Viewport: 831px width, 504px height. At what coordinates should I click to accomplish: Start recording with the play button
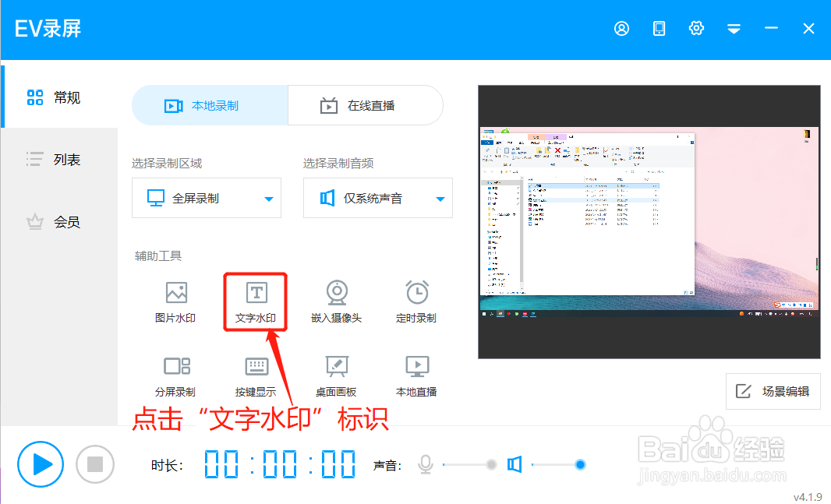[x=41, y=464]
